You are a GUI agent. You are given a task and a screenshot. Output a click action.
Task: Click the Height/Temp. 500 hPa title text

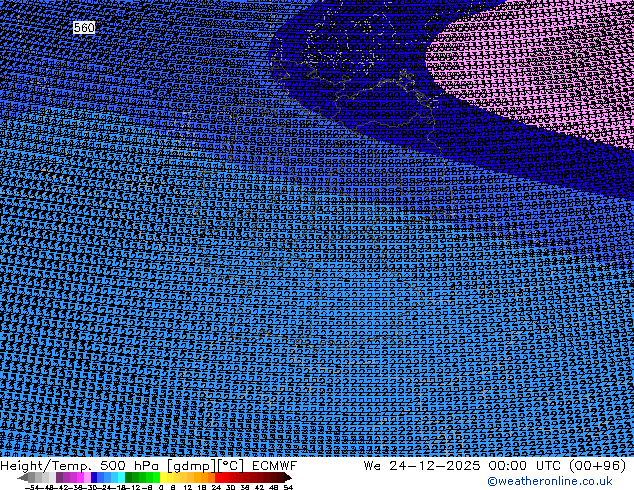[81, 466]
